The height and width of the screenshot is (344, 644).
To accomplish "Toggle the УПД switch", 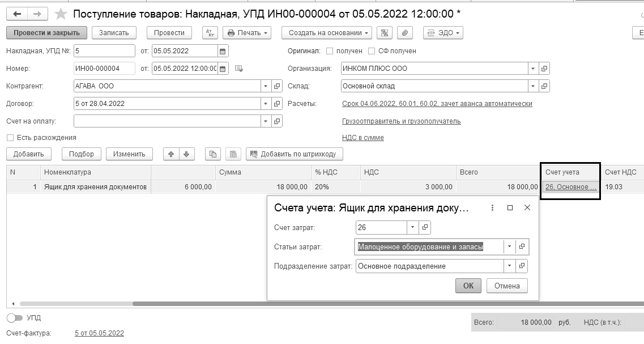I will (14, 318).
